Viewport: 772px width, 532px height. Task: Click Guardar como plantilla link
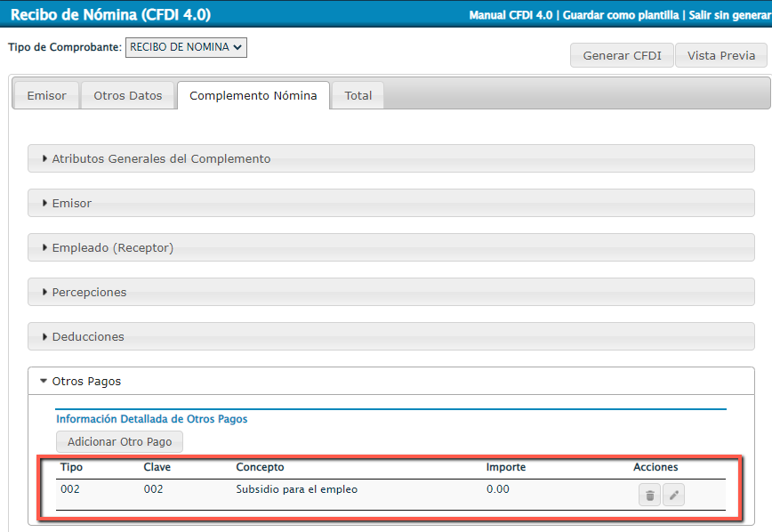(622, 15)
